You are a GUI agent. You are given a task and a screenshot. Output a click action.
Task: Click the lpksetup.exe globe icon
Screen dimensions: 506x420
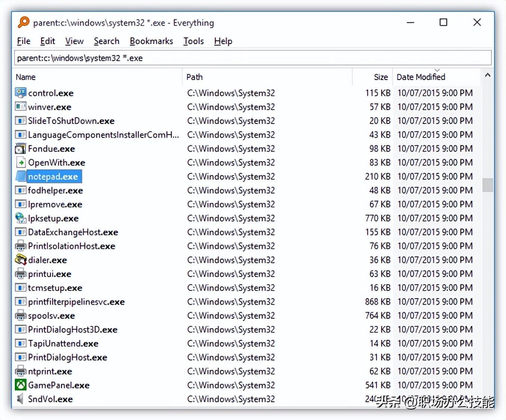(x=21, y=218)
